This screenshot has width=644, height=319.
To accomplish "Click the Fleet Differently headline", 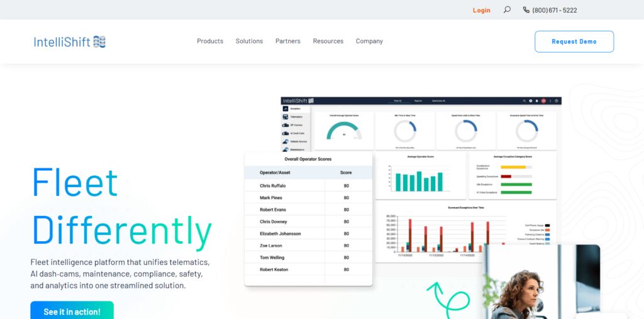I will click(122, 208).
